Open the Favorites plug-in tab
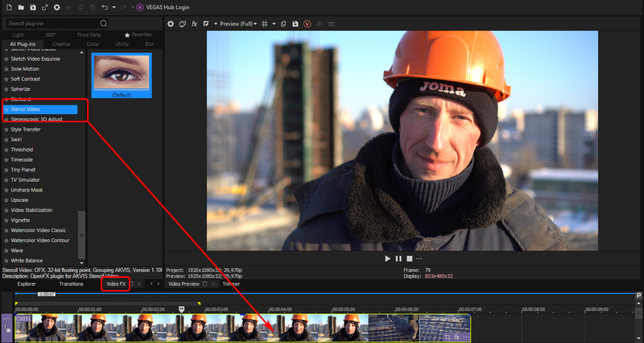Screen dimensions: 644x343 [138, 35]
